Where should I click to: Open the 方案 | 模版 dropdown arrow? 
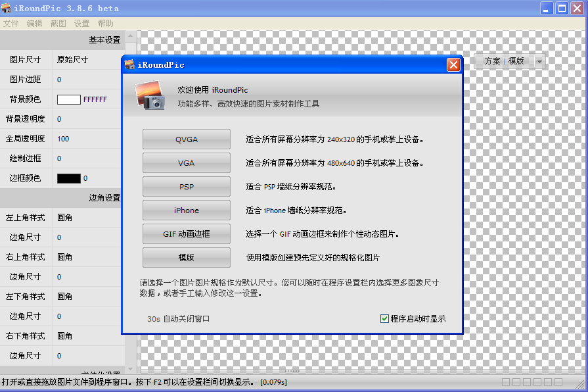click(539, 61)
